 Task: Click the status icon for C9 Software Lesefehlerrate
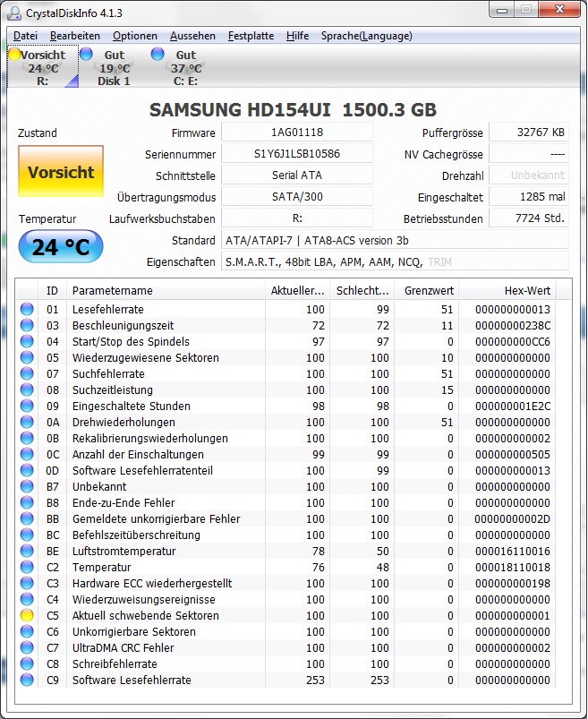coord(27,680)
